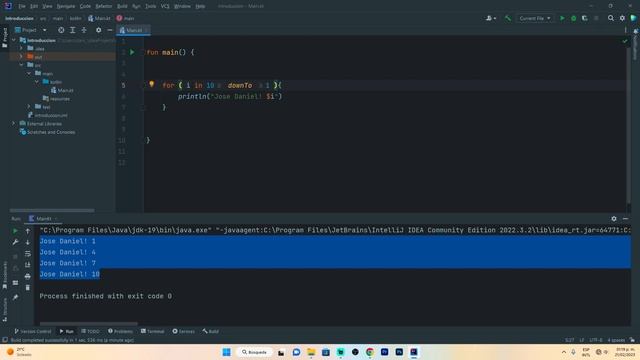Toggle soft-wrap in the console toolbar
This screenshot has height=360, width=640.
(27, 254)
